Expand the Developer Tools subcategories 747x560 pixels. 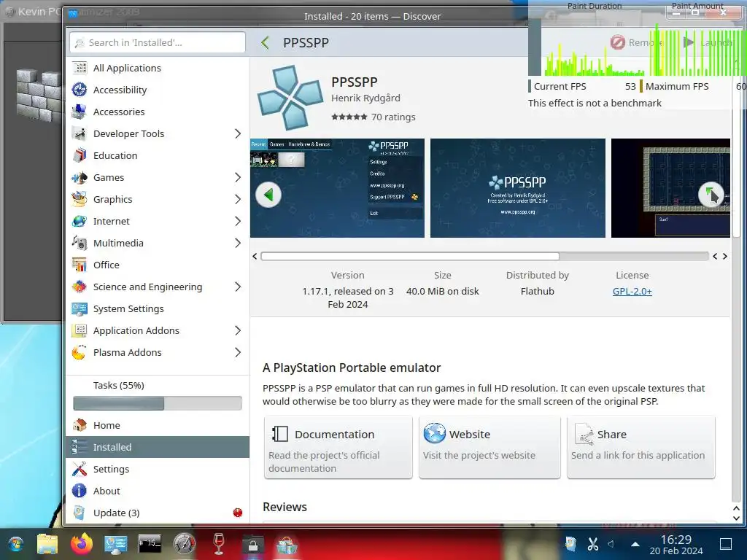click(238, 134)
